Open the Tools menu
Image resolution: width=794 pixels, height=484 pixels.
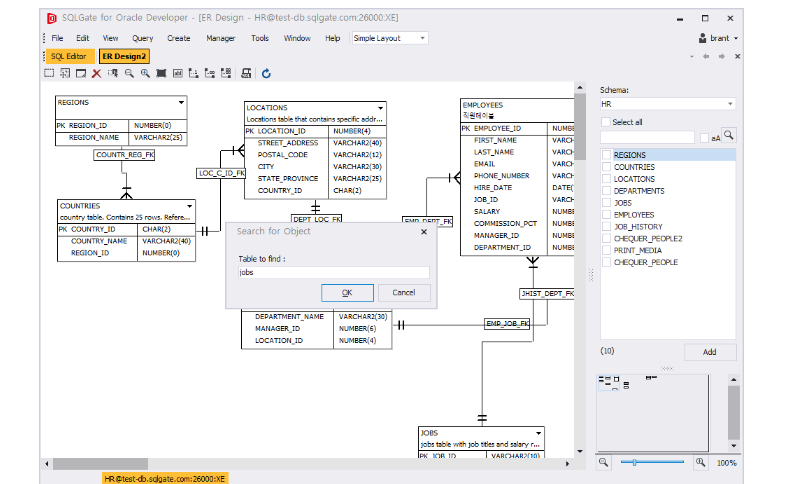(260, 38)
